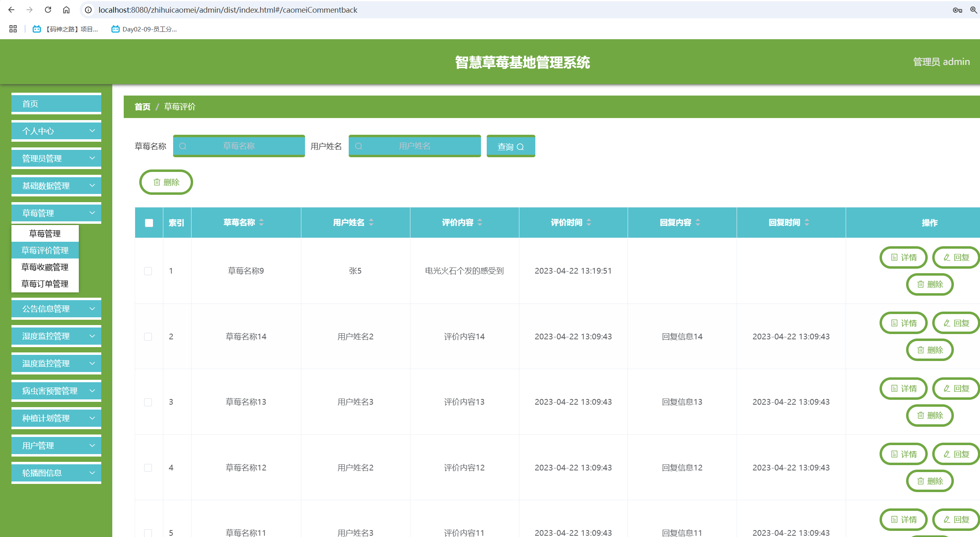The height and width of the screenshot is (537, 980).
Task: Click 回复 for 草莓名称13 row
Action: click(x=956, y=388)
